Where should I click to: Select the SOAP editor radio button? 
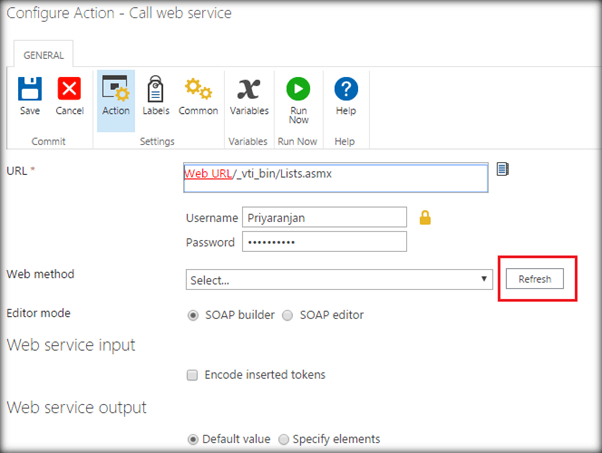(287, 315)
